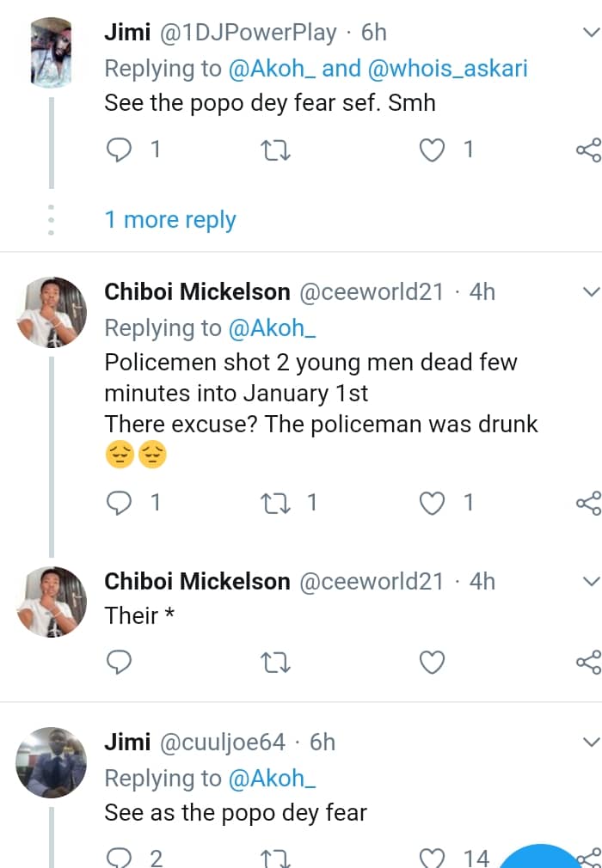This screenshot has height=868, width=602.
Task: Share the @1DJPowerPlay tweet
Action: (x=588, y=150)
